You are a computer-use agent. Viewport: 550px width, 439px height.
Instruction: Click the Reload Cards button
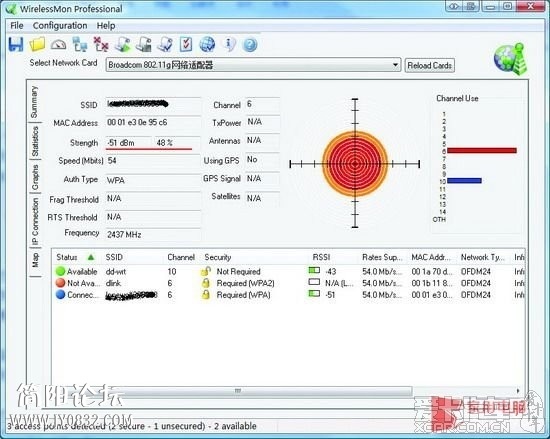pos(430,65)
